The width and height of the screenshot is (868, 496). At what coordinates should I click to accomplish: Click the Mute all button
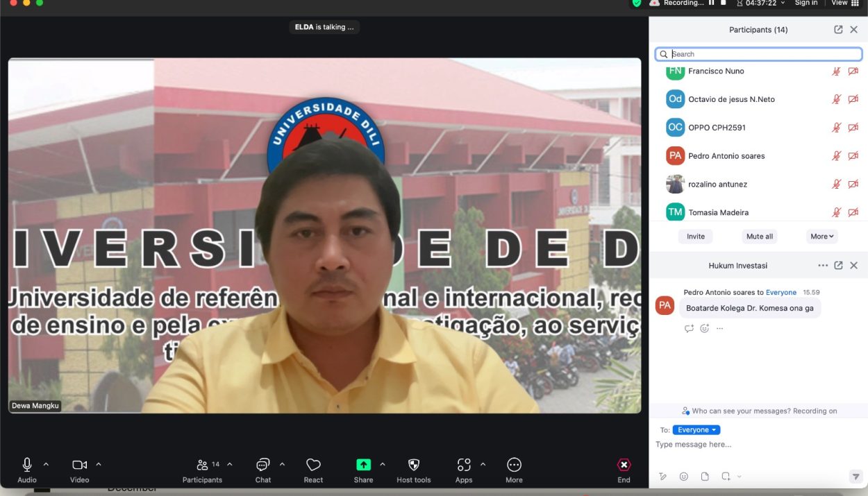click(758, 236)
